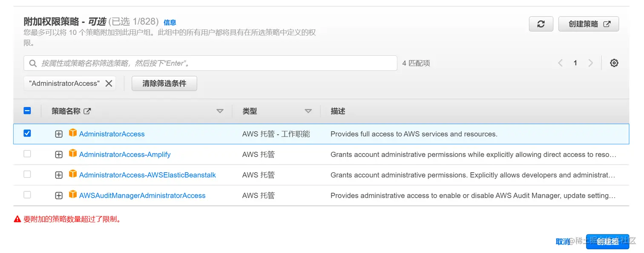644x253 pixels.
Task: Click the 取消 cancel link
Action: (x=563, y=242)
